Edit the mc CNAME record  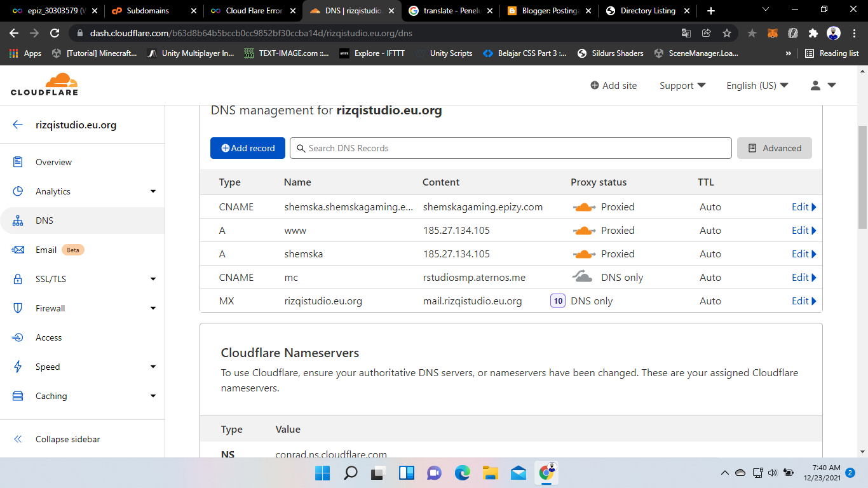point(804,277)
